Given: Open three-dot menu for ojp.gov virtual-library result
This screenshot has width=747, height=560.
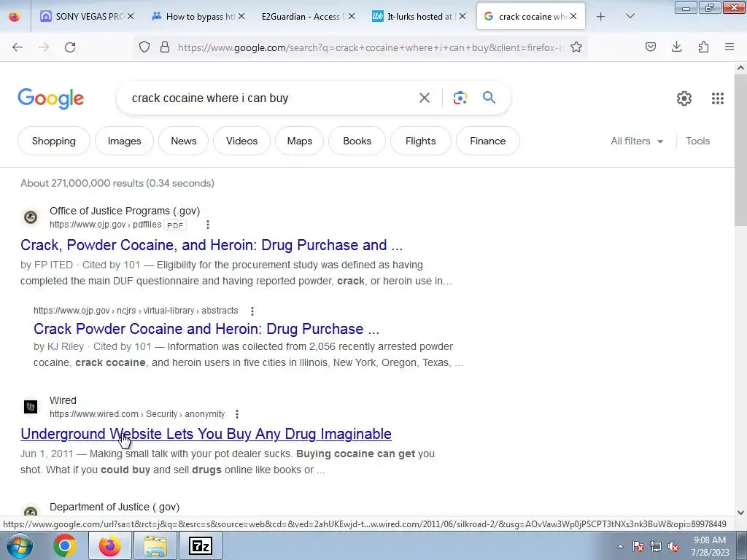Looking at the screenshot, I should point(252,311).
